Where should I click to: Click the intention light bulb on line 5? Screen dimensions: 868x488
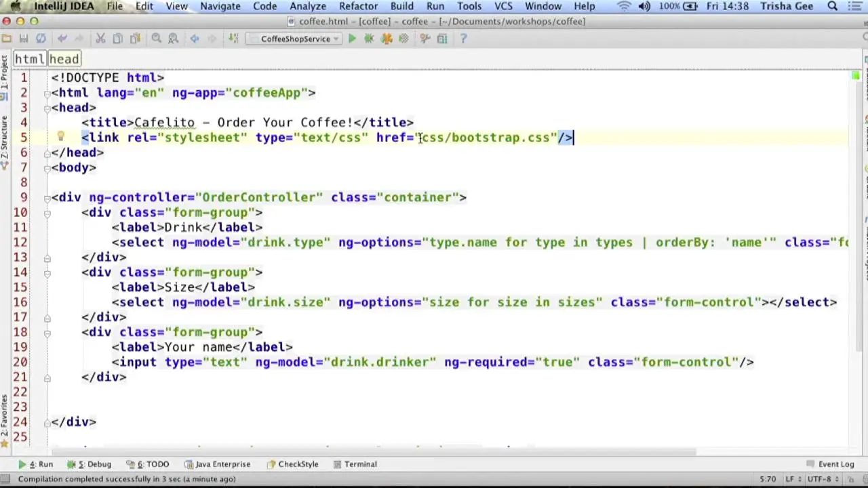60,137
